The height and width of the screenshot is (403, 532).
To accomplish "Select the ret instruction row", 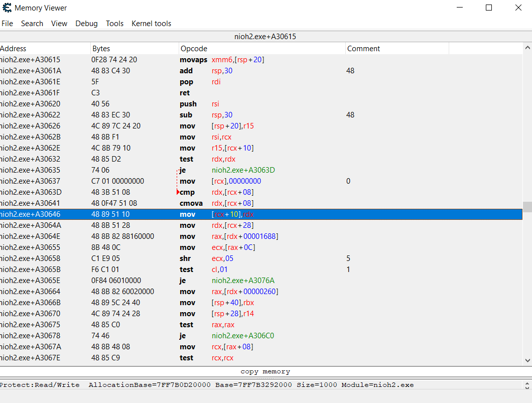I will pyautogui.click(x=261, y=93).
